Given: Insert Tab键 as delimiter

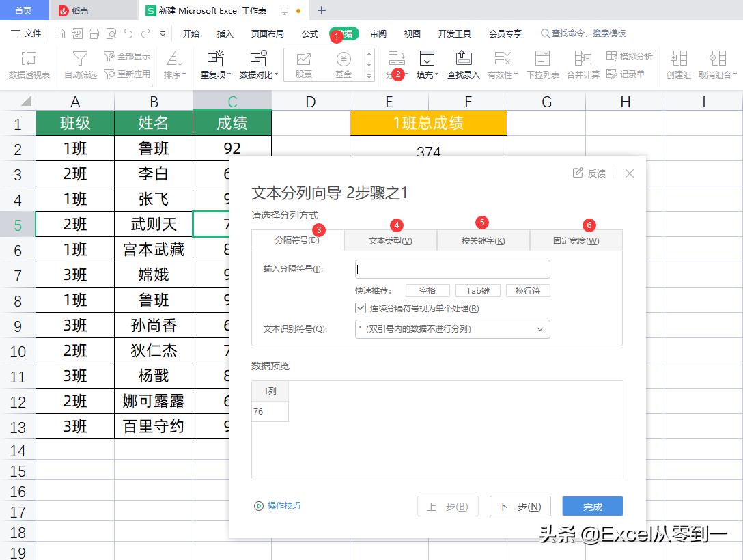Looking at the screenshot, I should pos(478,290).
